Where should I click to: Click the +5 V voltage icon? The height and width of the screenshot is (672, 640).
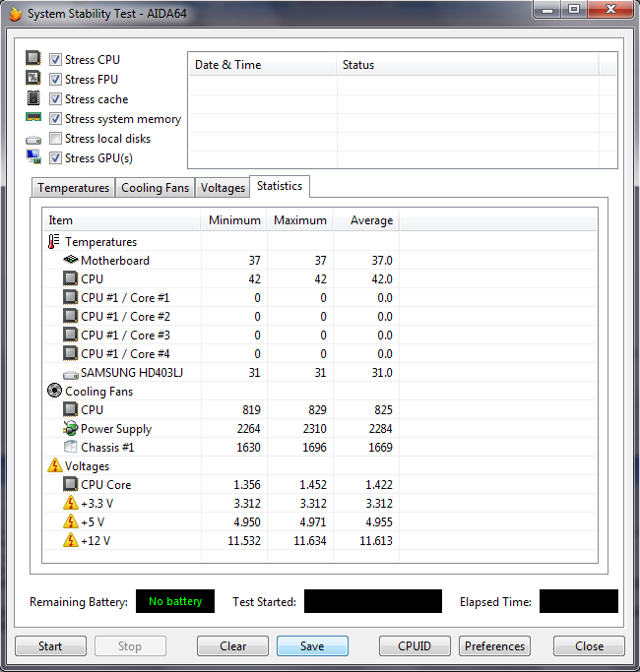[x=70, y=521]
